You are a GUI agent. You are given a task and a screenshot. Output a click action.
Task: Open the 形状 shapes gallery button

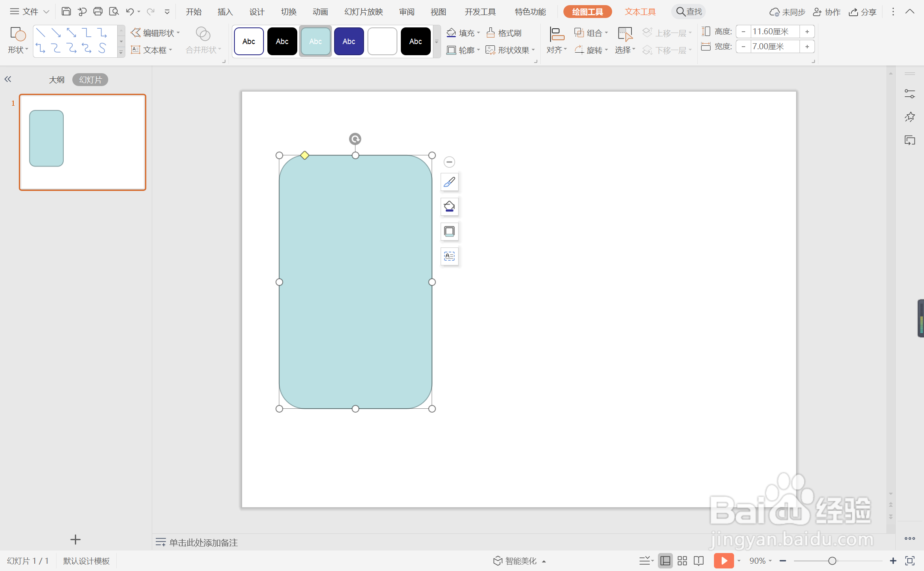18,41
